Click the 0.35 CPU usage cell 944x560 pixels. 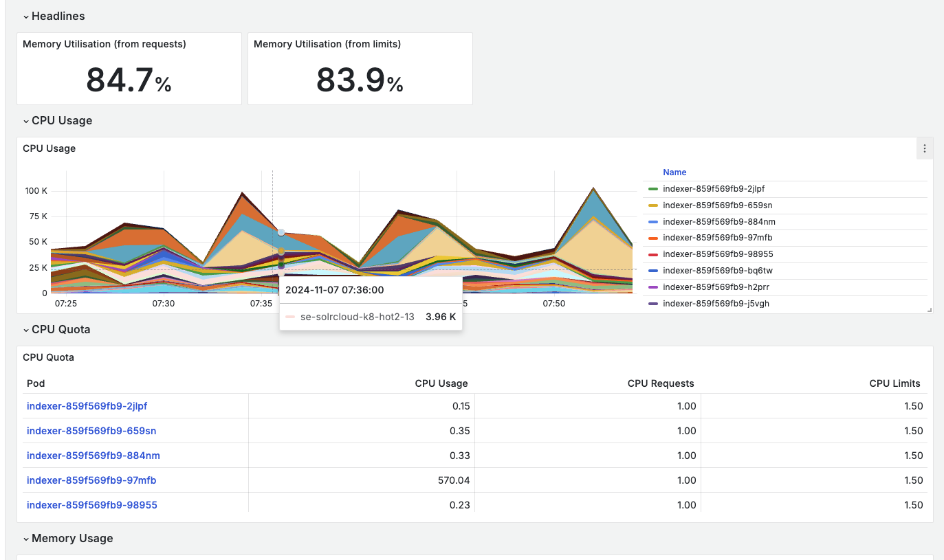461,431
